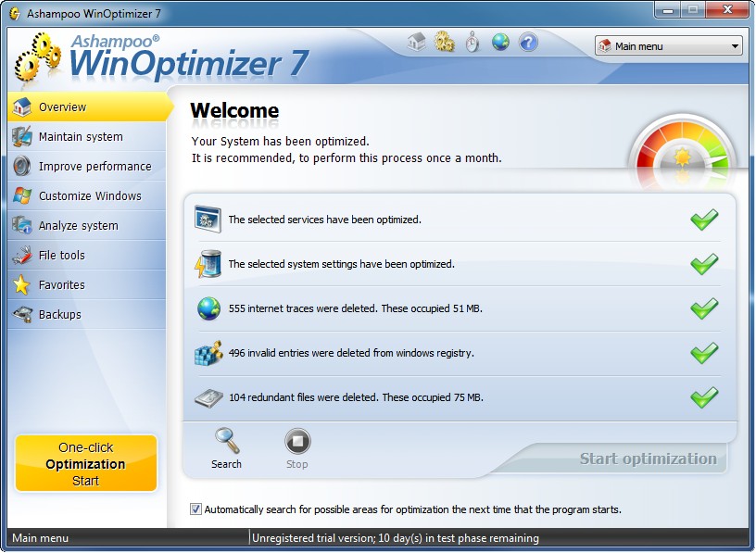Open settings via the golden gears icon
Image resolution: width=756 pixels, height=553 pixels.
[445, 42]
